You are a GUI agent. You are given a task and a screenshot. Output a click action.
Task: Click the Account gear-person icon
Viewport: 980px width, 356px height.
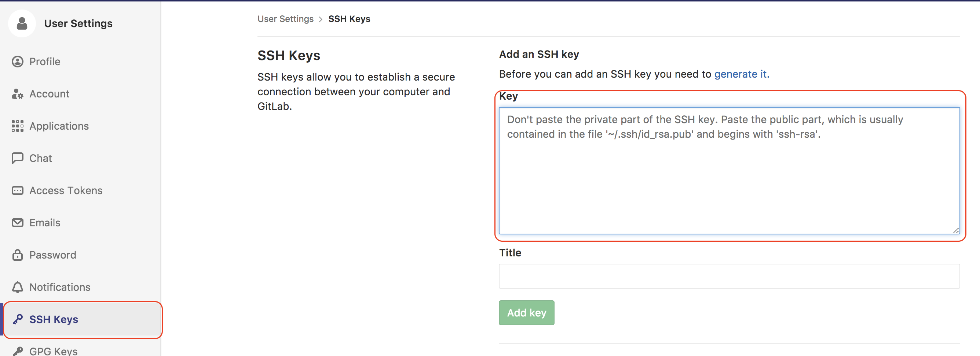pos(18,94)
